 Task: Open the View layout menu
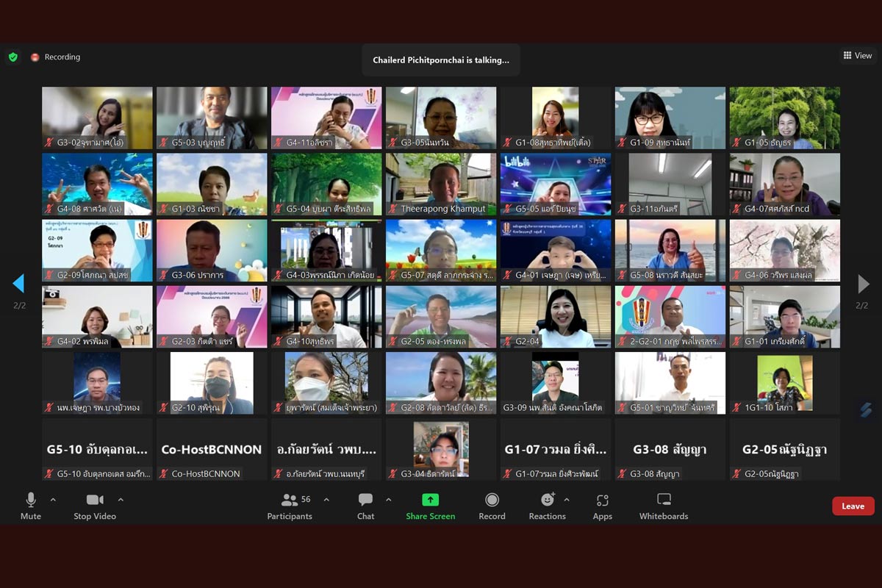tap(858, 56)
